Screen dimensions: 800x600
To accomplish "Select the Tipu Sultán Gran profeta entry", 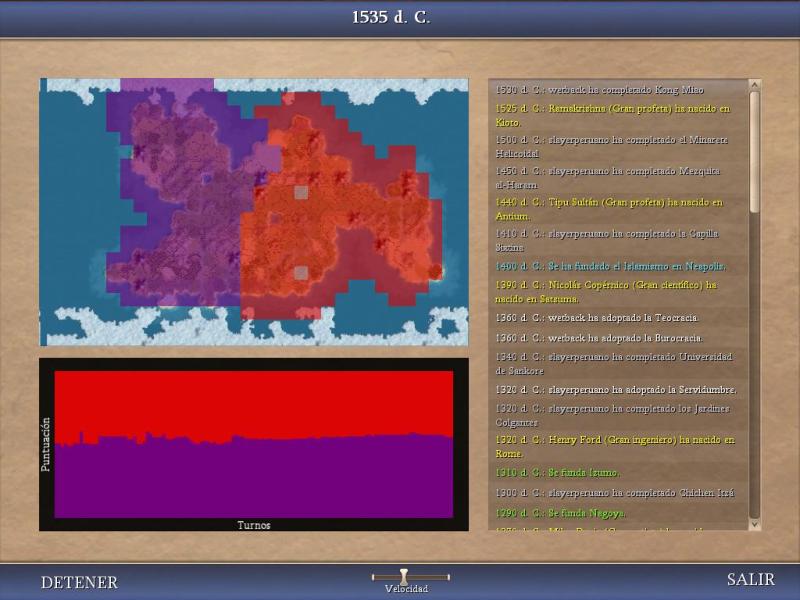I will (608, 208).
